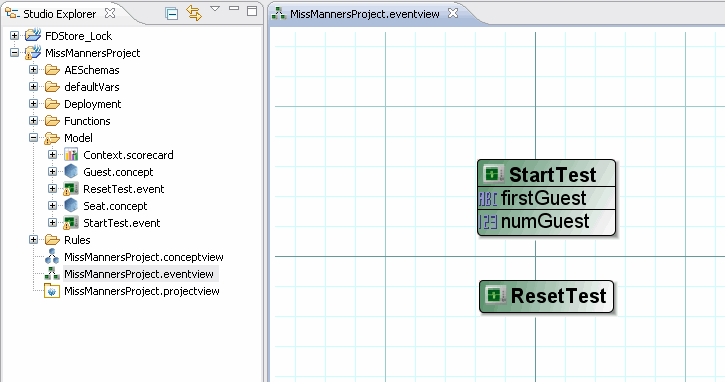Click the Rules folder icon

52,240
